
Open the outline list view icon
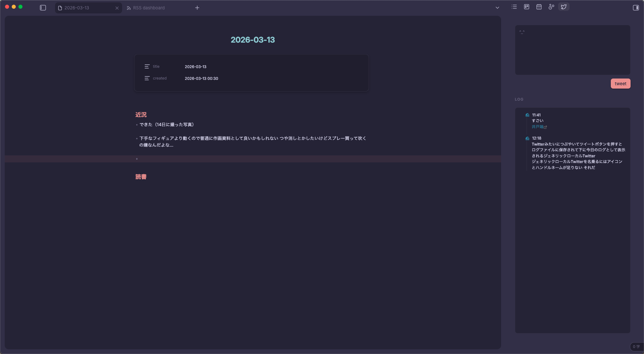pyautogui.click(x=514, y=7)
